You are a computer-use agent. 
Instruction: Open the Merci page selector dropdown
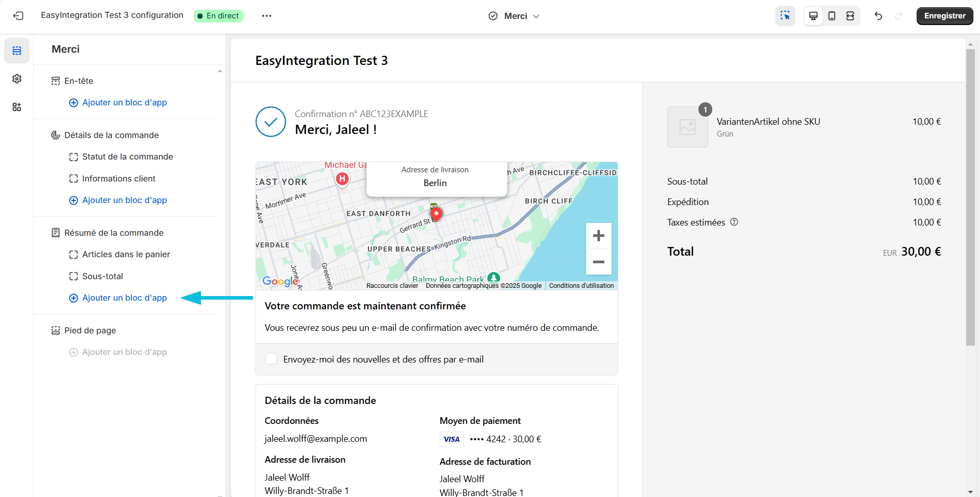click(514, 16)
